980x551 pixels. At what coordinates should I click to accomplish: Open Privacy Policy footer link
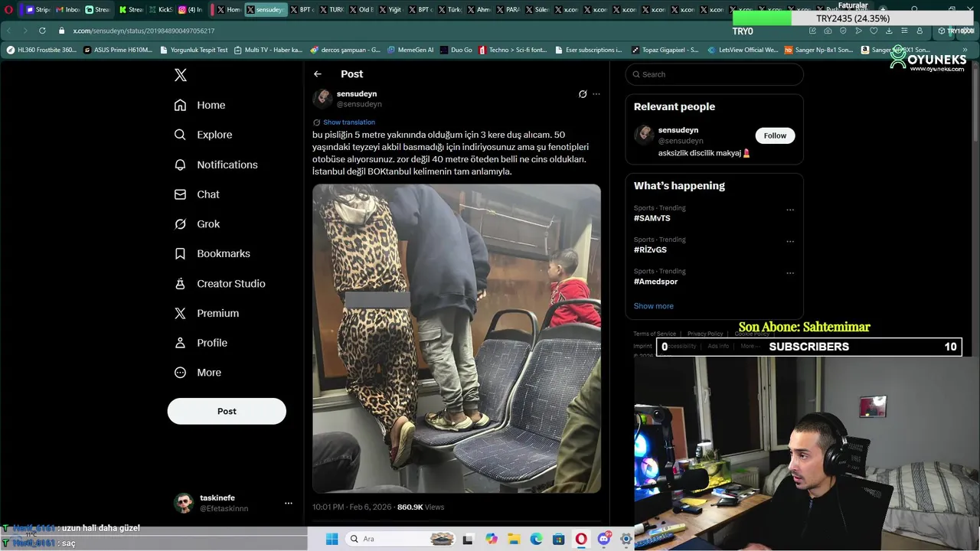click(705, 334)
